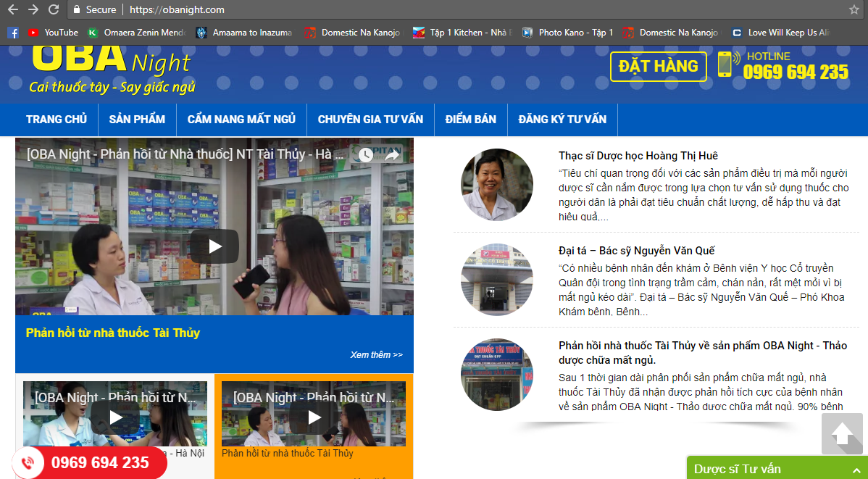This screenshot has height=479, width=868.
Task: Open the YouTube bookmark
Action: pos(53,33)
